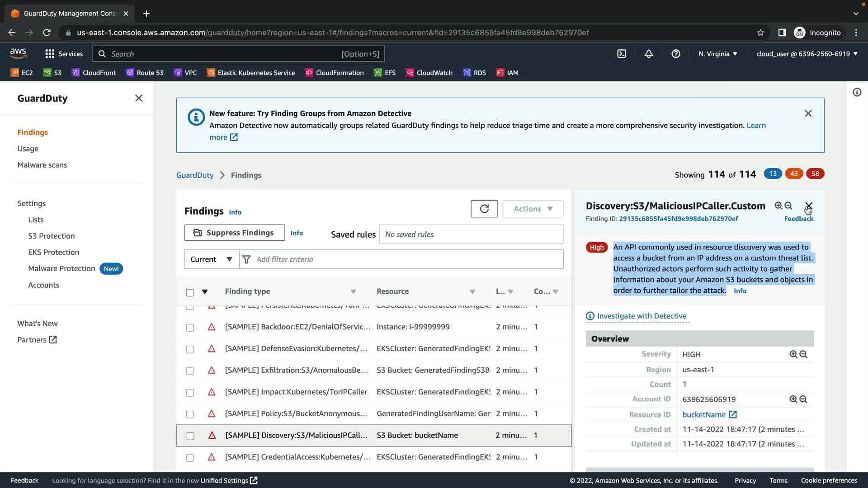Check the Impact:Kubernetes/TorIPCaller finding checkbox
The height and width of the screenshot is (488, 868).
[x=190, y=393]
